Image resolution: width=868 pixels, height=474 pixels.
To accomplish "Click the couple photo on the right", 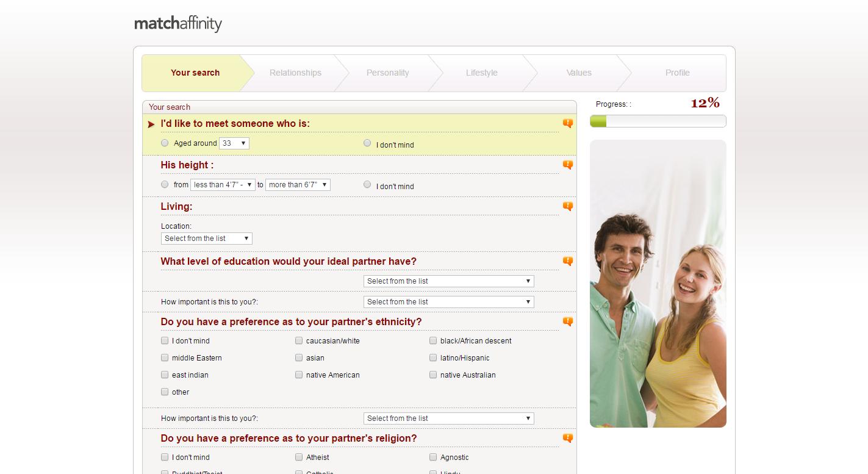I will [x=658, y=284].
